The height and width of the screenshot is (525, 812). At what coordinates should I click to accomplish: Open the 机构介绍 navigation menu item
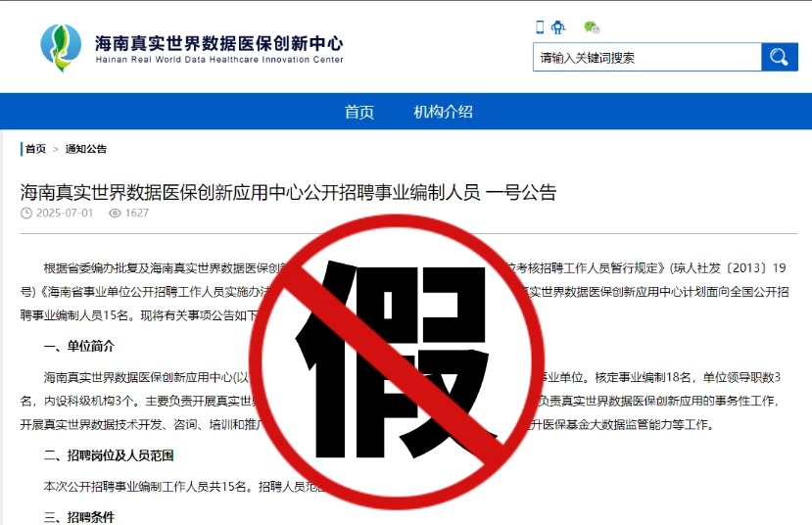click(443, 112)
